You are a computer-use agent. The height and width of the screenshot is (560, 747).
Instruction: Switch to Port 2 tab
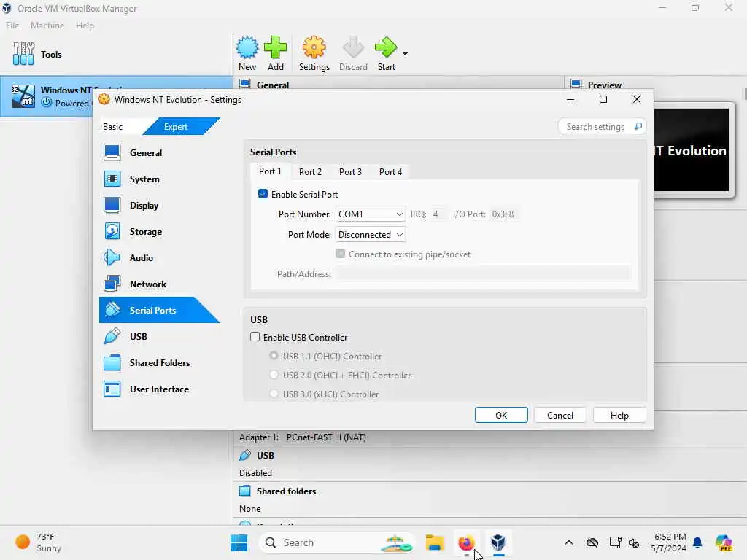click(x=310, y=172)
